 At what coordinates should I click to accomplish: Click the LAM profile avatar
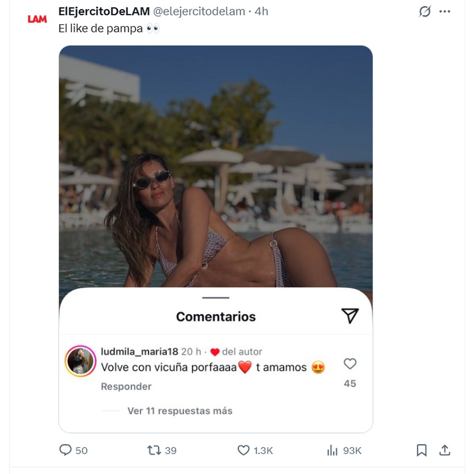click(37, 19)
